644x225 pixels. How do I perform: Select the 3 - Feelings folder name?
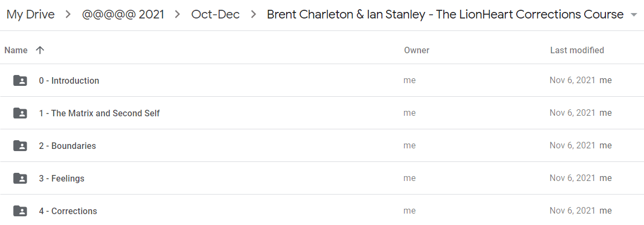(61, 178)
